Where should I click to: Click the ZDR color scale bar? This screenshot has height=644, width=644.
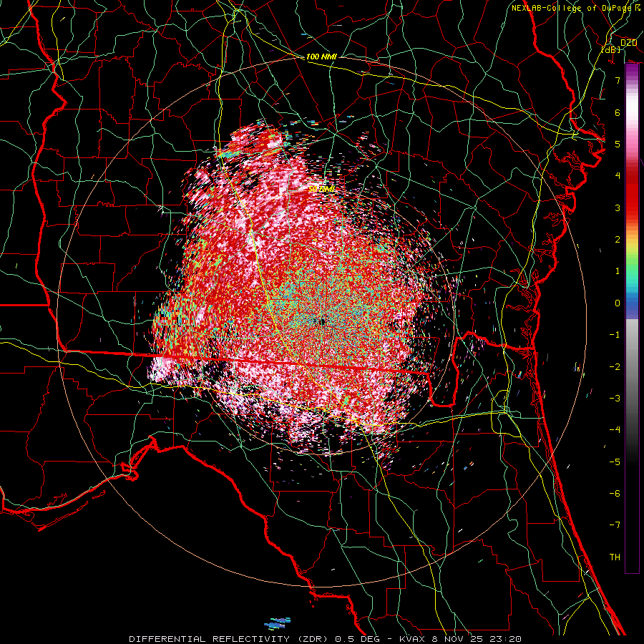tap(632, 318)
